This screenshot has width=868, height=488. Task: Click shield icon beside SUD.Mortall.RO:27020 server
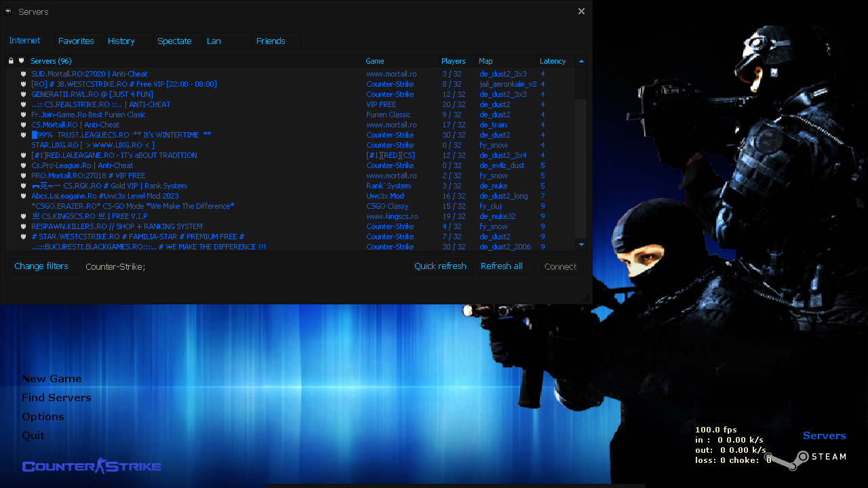tap(23, 75)
